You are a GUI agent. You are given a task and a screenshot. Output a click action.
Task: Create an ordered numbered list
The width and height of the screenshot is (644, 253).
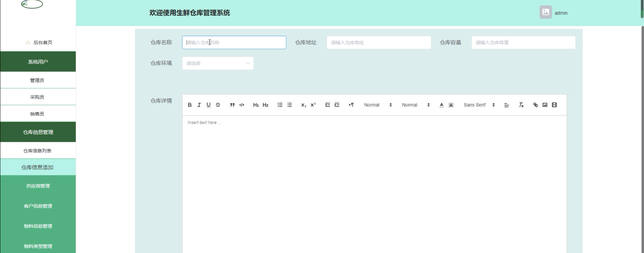[280, 105]
